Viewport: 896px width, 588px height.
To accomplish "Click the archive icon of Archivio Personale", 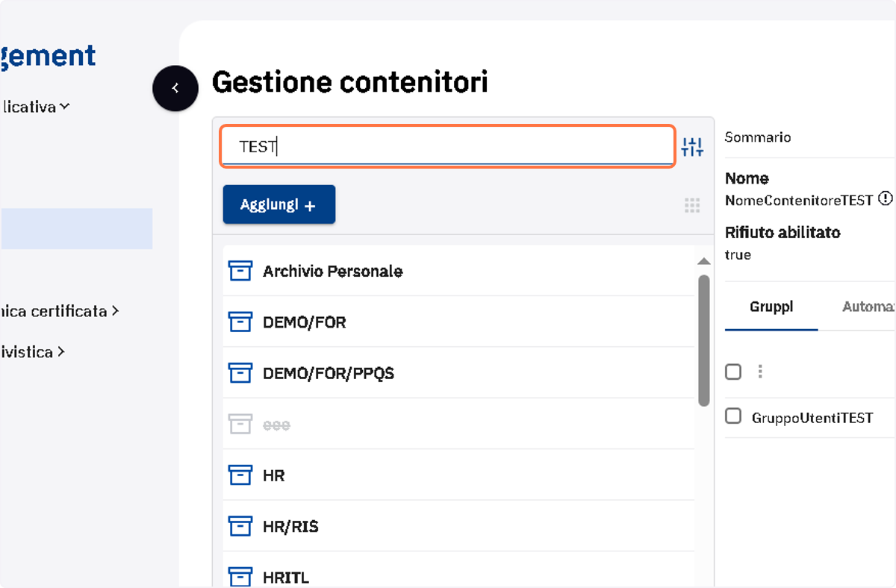I will 240,271.
